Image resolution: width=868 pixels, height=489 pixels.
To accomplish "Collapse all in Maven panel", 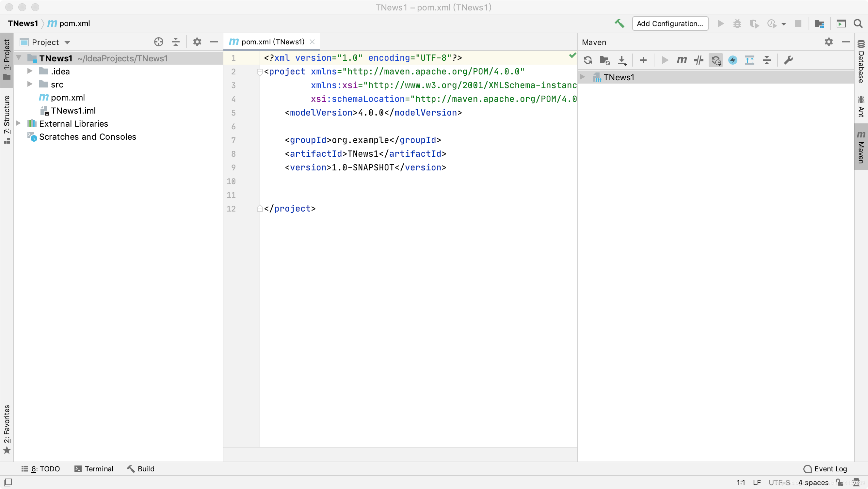I will [x=766, y=60].
